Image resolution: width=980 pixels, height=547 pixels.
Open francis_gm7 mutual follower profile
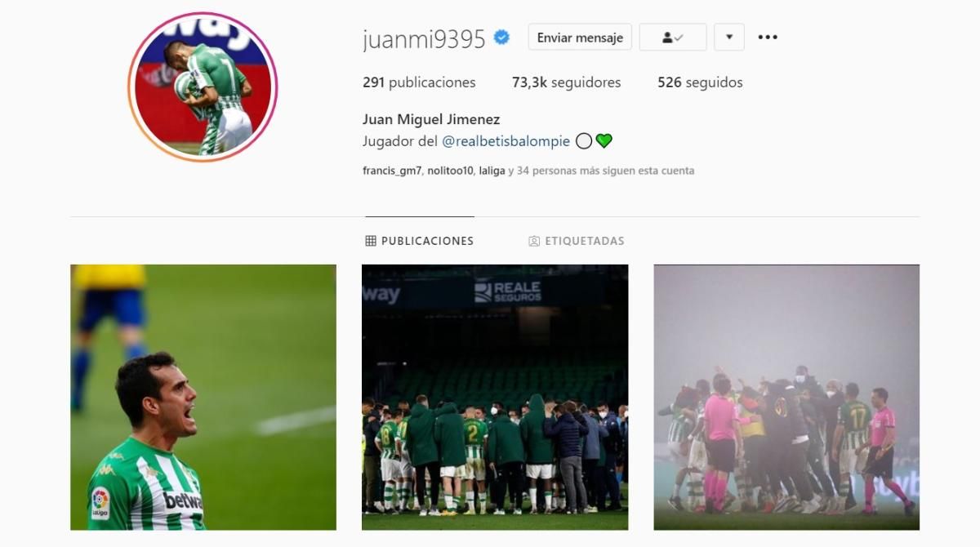coord(392,171)
